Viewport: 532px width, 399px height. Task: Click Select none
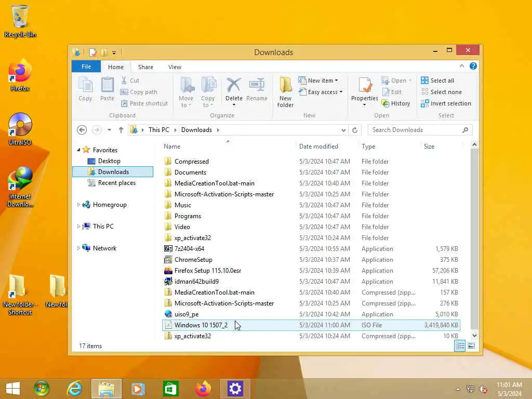coord(441,92)
